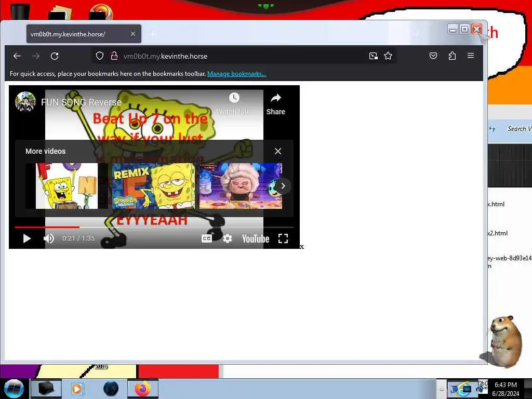
Task: Open the Extensions puzzle-piece icon
Action: [452, 56]
